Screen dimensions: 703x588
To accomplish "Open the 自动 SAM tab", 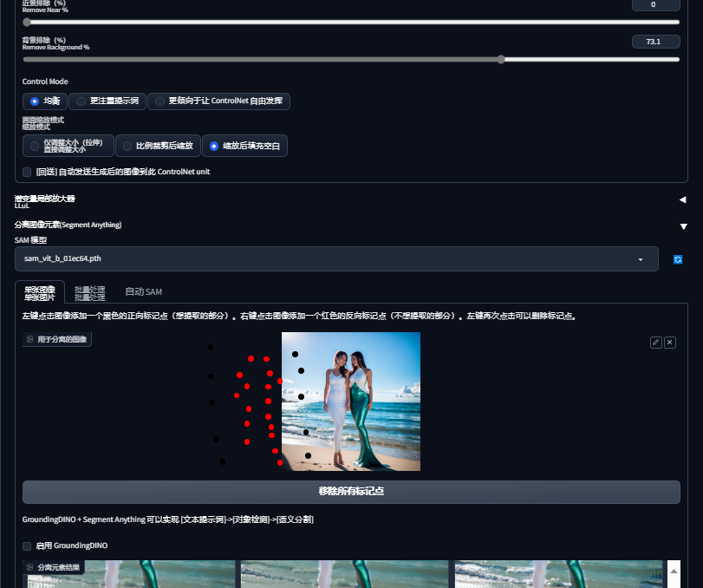I will pos(143,291).
